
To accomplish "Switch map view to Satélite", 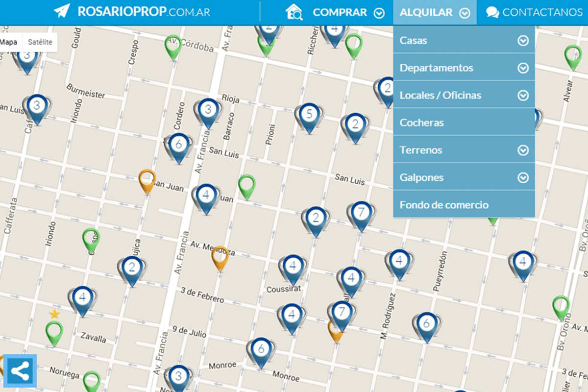I will (40, 42).
